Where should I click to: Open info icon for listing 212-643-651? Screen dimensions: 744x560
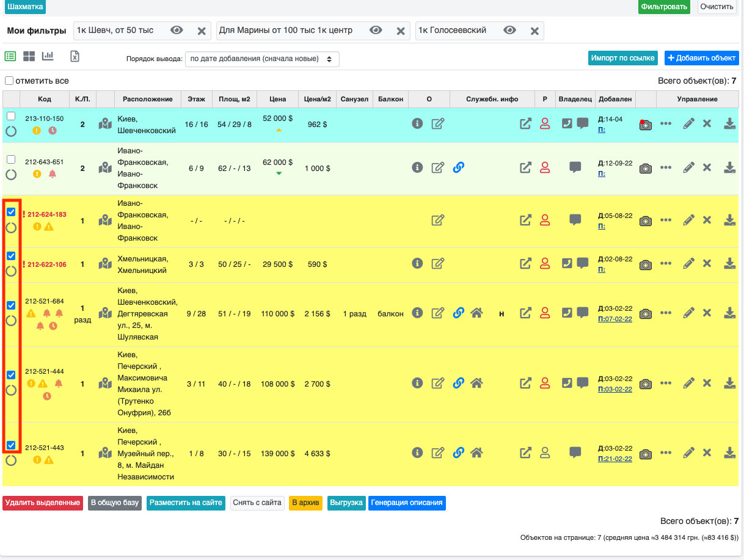point(417,167)
